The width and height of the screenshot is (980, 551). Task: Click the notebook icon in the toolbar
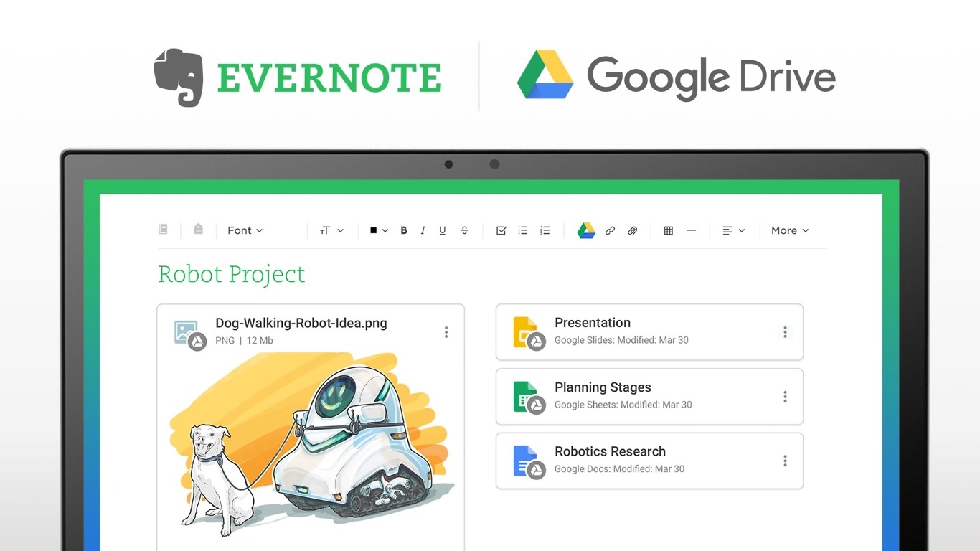(x=163, y=230)
